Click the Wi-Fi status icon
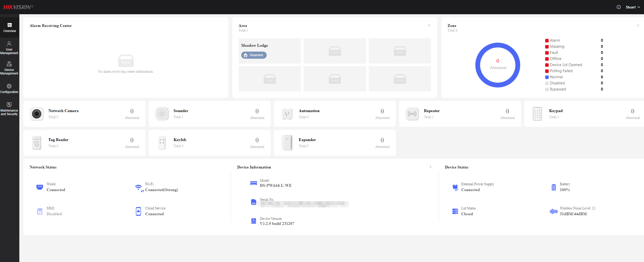The width and height of the screenshot is (644, 262). [x=139, y=188]
